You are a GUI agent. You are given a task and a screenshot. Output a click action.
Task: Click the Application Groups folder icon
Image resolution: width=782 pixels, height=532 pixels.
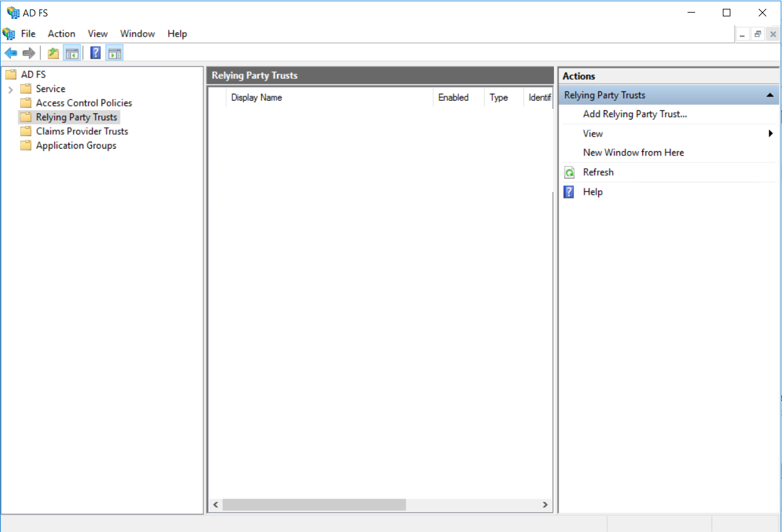(x=26, y=145)
